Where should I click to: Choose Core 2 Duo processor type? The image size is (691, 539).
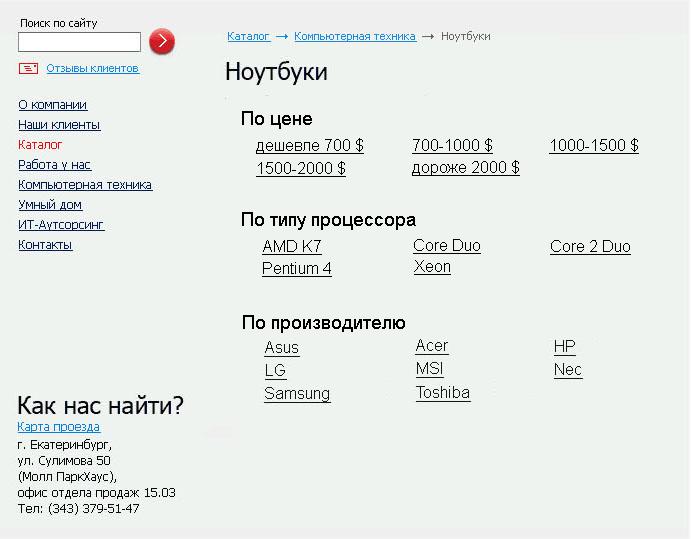590,247
